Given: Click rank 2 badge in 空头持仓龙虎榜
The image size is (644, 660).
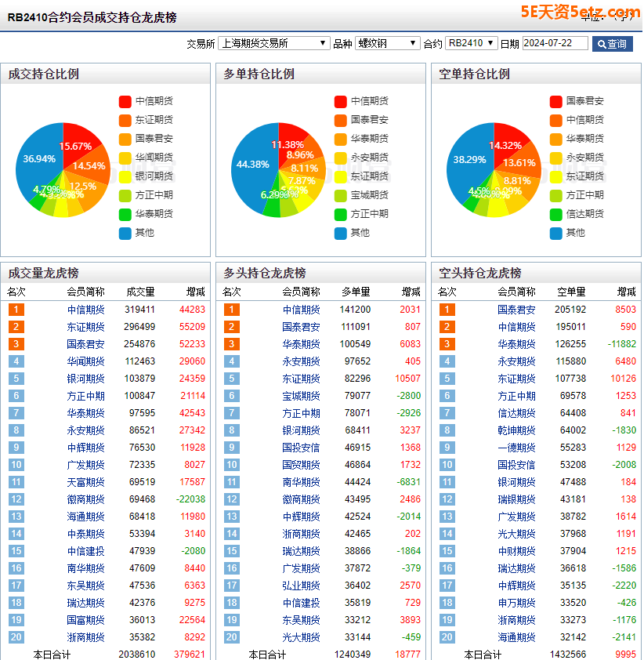Looking at the screenshot, I should coord(447,327).
